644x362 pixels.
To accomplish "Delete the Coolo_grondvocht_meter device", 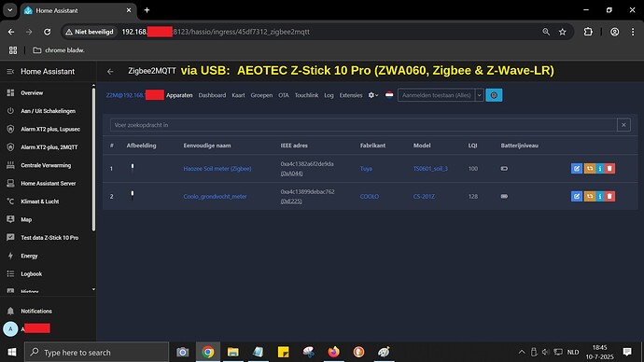I will coord(609,196).
